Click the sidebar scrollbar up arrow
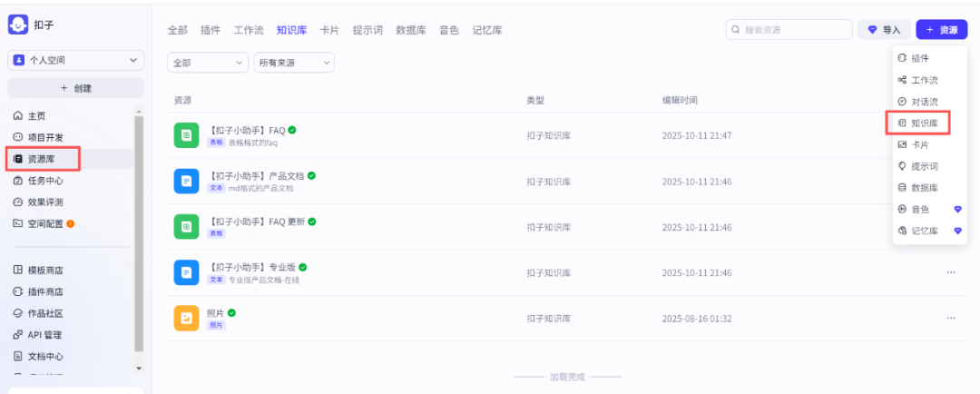Image resolution: width=980 pixels, height=394 pixels. (x=139, y=112)
